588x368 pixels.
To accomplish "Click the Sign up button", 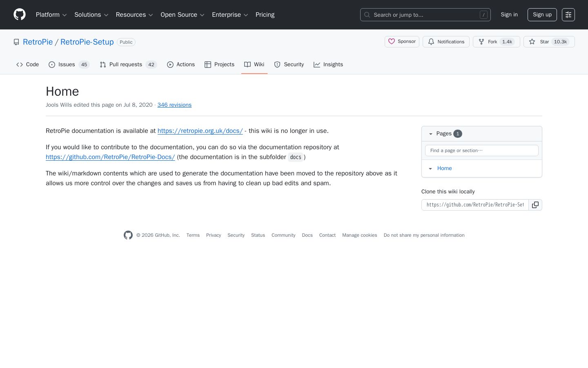I will pyautogui.click(x=542, y=15).
